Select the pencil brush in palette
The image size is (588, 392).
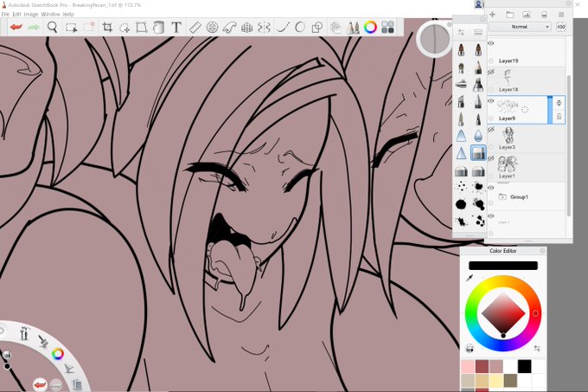[x=478, y=67]
